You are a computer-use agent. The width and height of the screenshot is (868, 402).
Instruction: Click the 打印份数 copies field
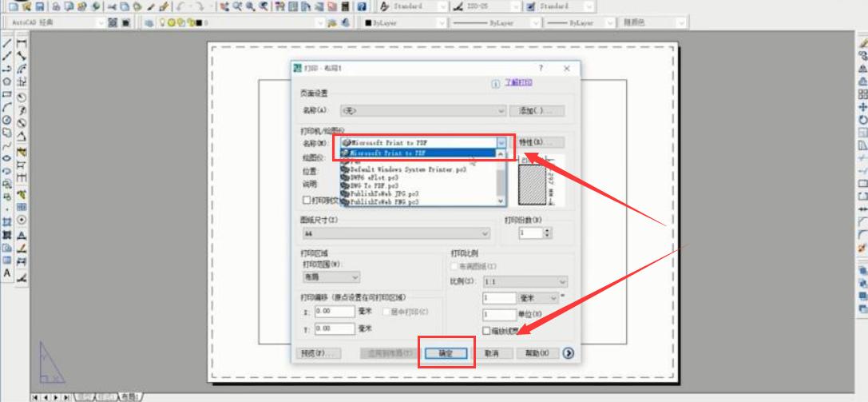531,233
